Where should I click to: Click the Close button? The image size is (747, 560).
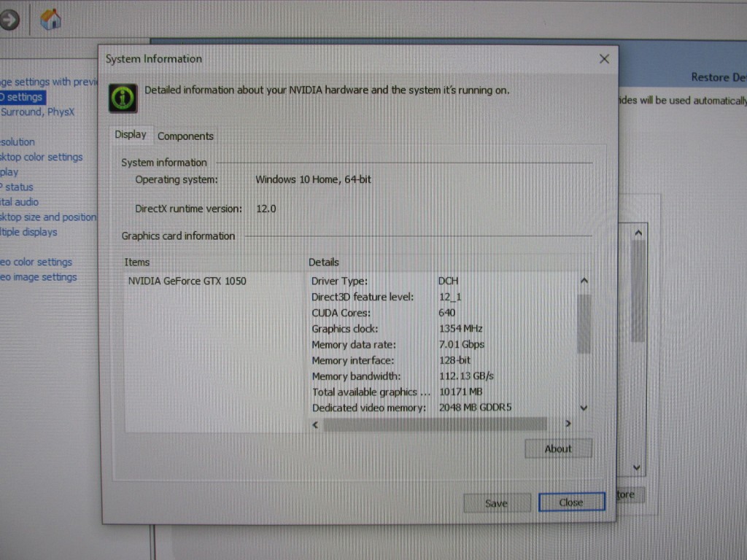(571, 502)
